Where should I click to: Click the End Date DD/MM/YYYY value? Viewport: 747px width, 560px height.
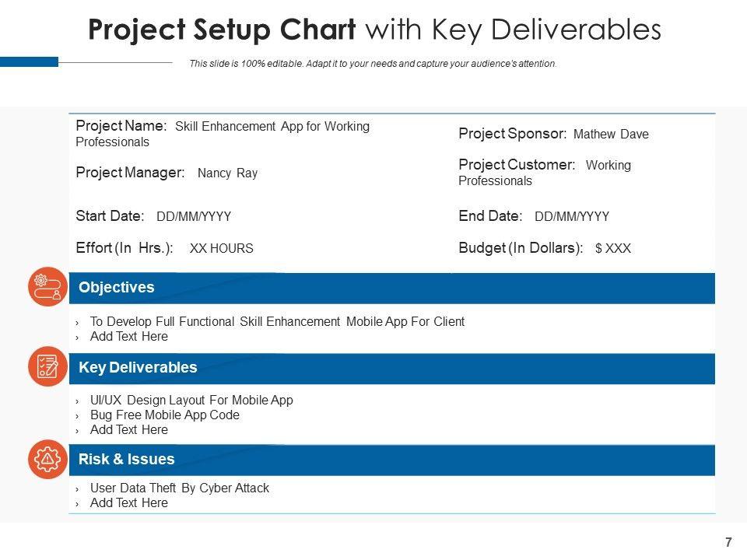(x=572, y=217)
